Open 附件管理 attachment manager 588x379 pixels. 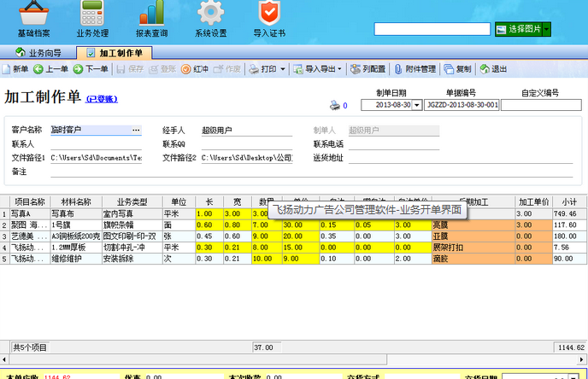(415, 69)
